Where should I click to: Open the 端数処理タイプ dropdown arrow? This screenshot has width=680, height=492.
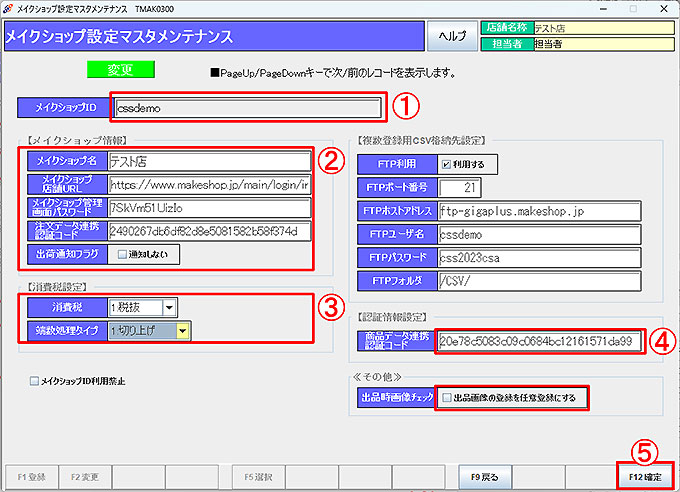pyautogui.click(x=183, y=331)
